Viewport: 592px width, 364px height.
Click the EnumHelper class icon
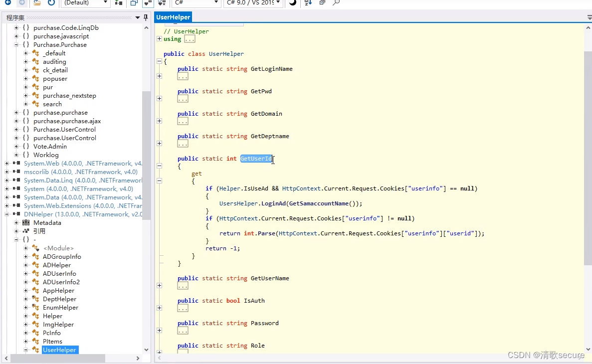pyautogui.click(x=35, y=307)
